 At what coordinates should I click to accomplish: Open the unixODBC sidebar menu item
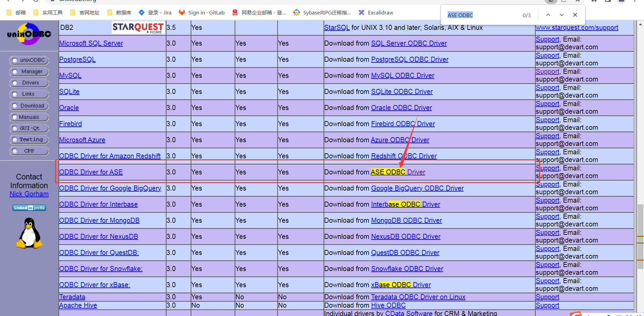[29, 60]
